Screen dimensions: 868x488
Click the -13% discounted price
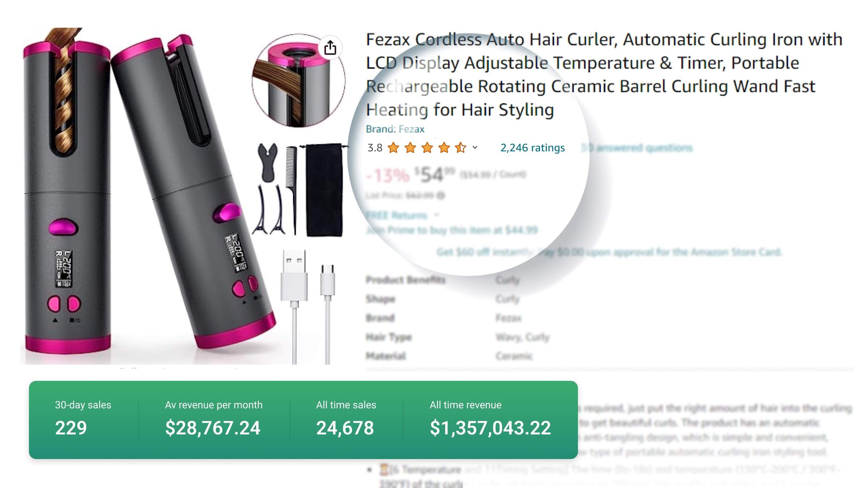[387, 176]
